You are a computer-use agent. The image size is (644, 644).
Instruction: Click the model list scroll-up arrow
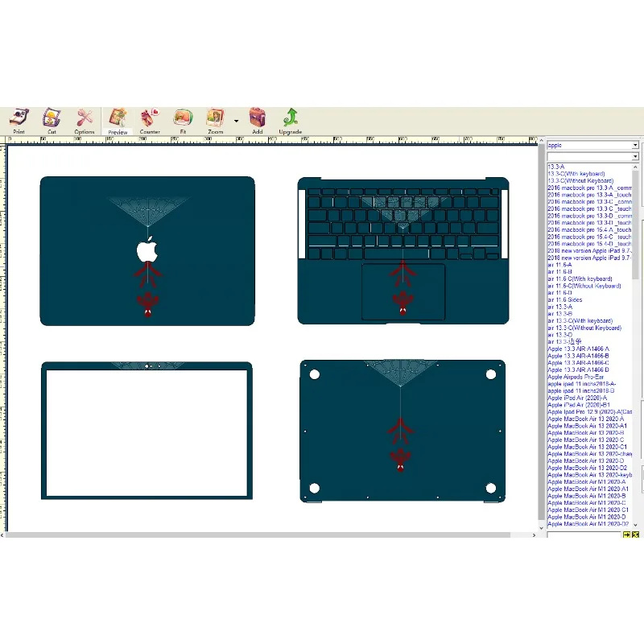click(x=635, y=167)
